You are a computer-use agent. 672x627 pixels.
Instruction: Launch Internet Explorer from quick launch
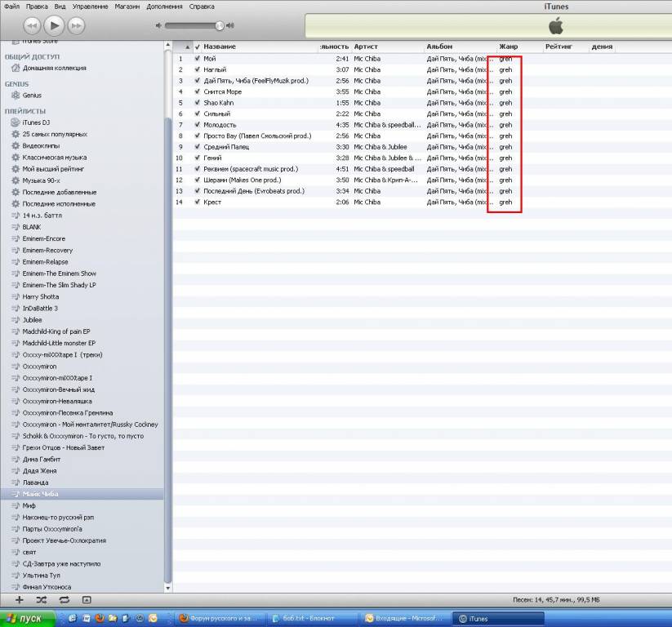coord(73,619)
